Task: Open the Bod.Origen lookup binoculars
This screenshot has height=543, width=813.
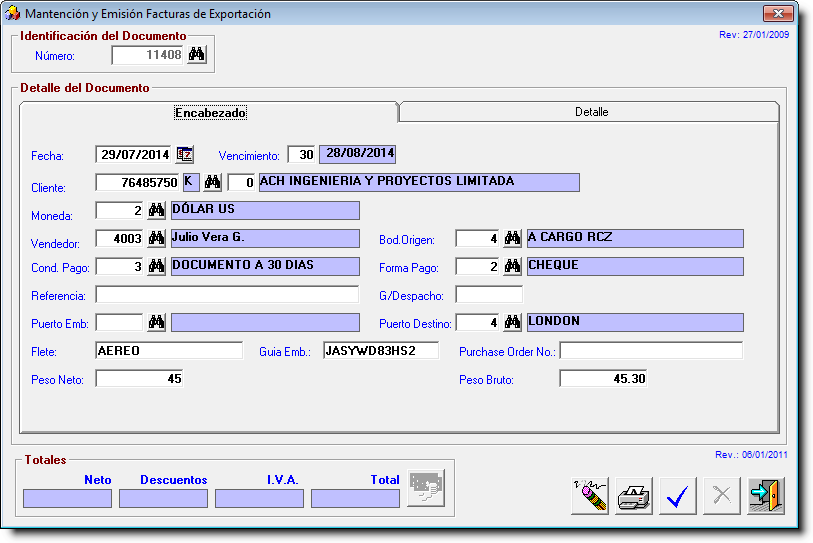Action: 512,238
